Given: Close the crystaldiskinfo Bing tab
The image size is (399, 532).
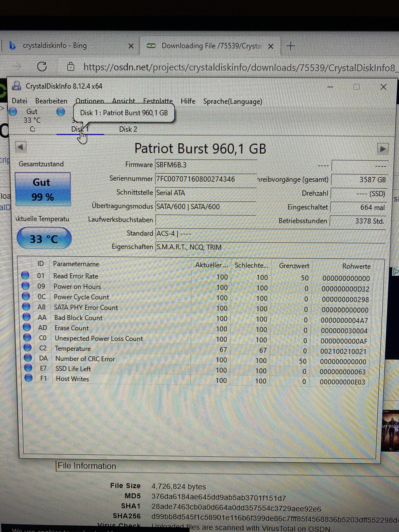Looking at the screenshot, I should click(x=131, y=46).
